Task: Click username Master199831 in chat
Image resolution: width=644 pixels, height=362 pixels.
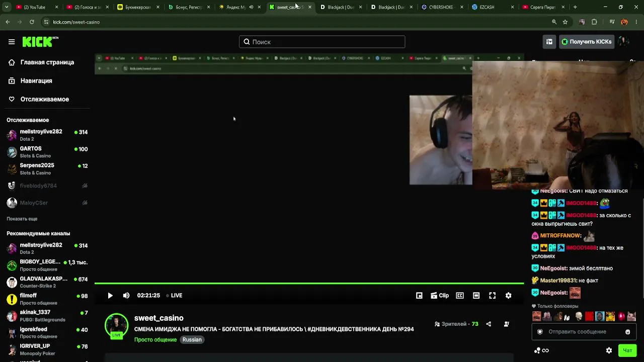Action: click(558, 281)
